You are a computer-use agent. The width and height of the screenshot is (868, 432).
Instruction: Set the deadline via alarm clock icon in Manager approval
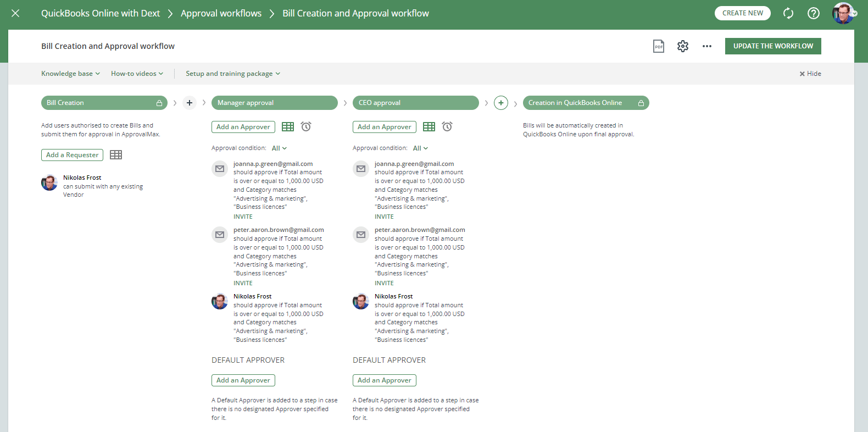click(307, 126)
